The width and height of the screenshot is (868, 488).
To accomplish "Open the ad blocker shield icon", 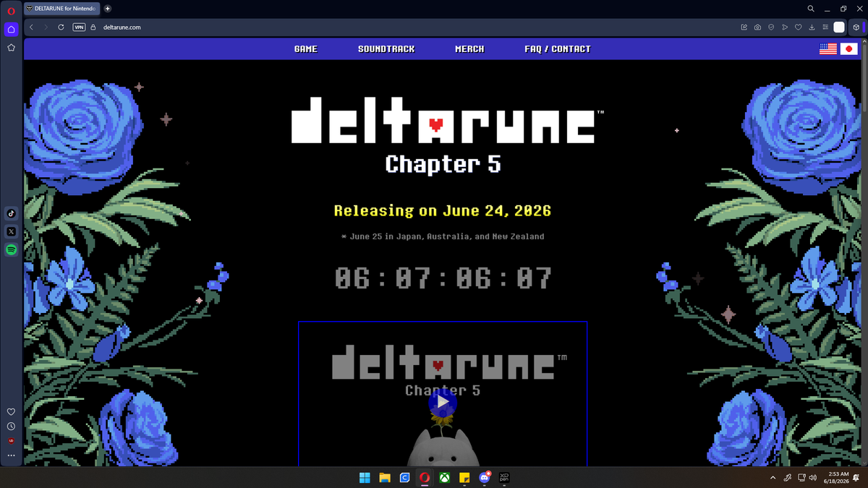I will tap(771, 27).
